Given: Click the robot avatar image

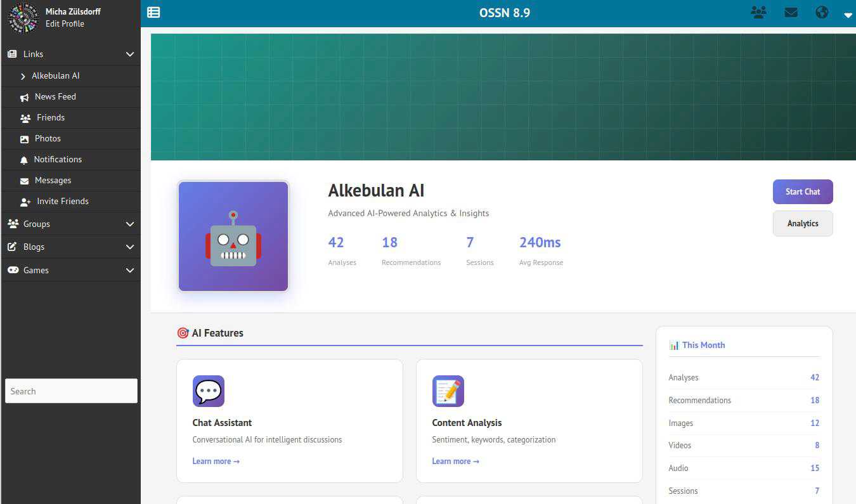Looking at the screenshot, I should [x=233, y=236].
